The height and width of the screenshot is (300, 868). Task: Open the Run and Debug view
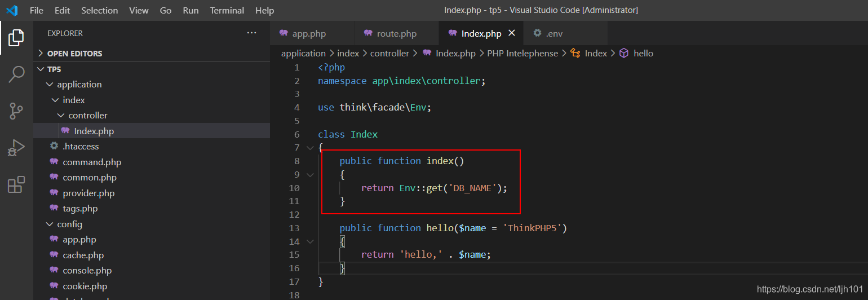pyautogui.click(x=16, y=148)
